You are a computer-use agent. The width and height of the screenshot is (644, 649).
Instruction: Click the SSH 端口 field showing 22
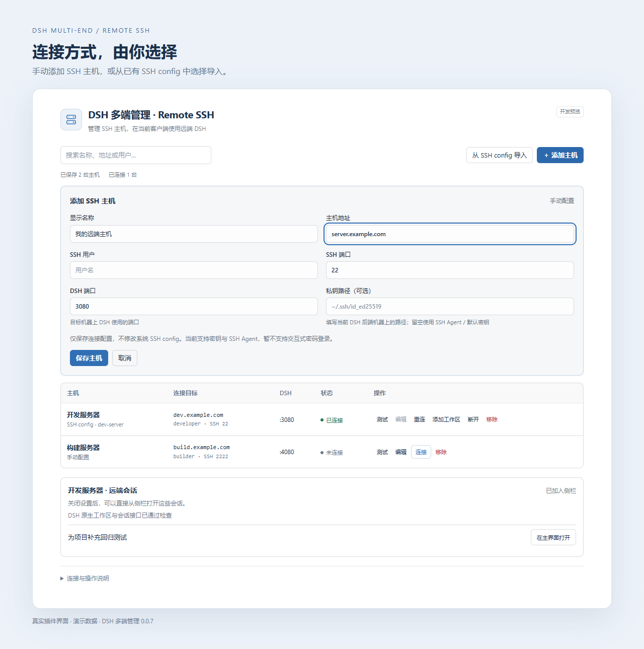point(450,270)
